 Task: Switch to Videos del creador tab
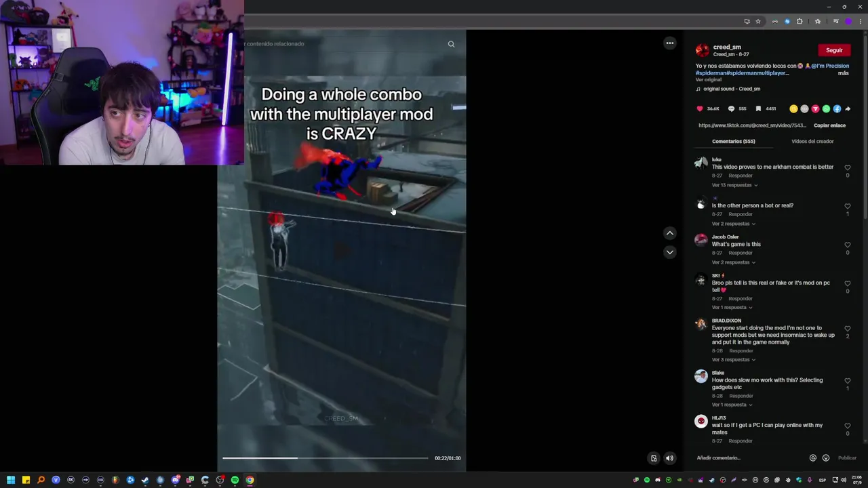coord(812,141)
